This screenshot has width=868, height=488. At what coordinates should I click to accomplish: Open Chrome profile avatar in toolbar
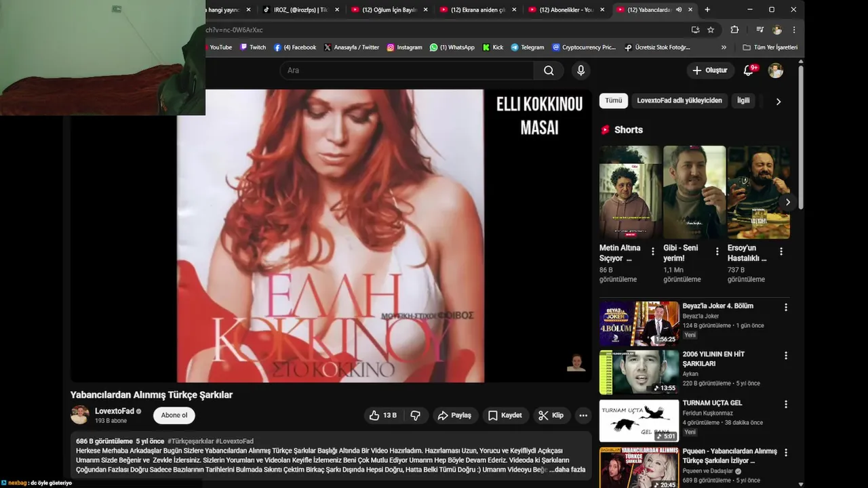777,30
